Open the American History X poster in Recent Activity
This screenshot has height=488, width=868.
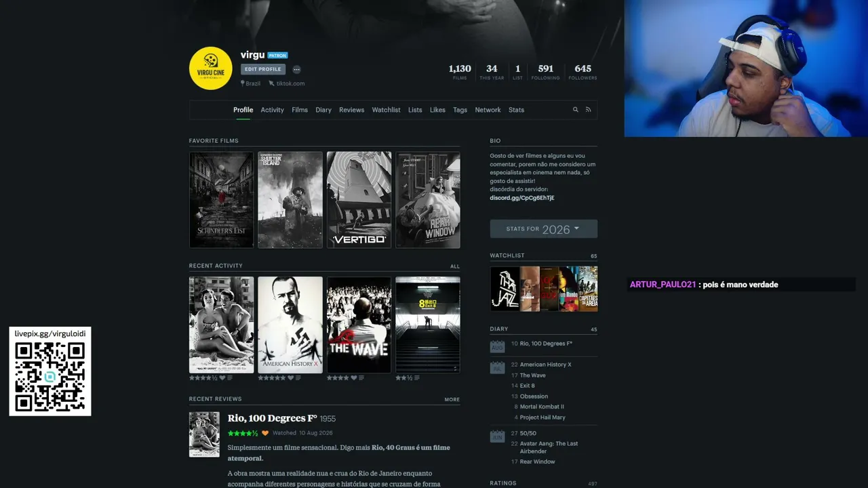[290, 325]
